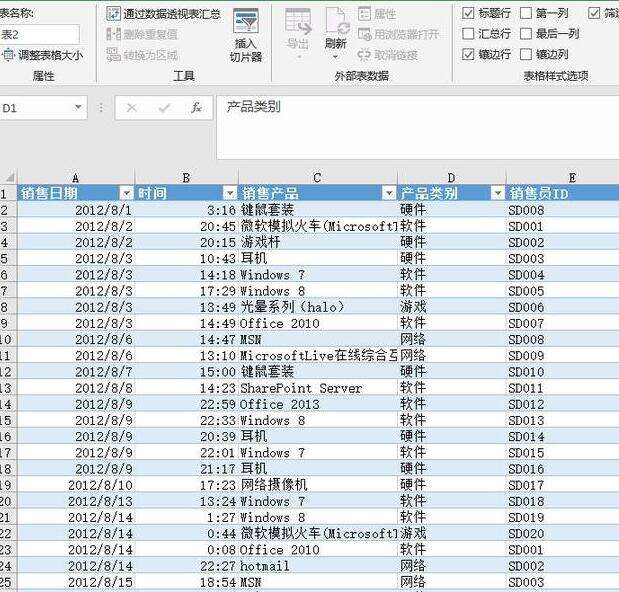The image size is (619, 592).
Task: Click the 刷新 refresh icon
Action: click(336, 21)
